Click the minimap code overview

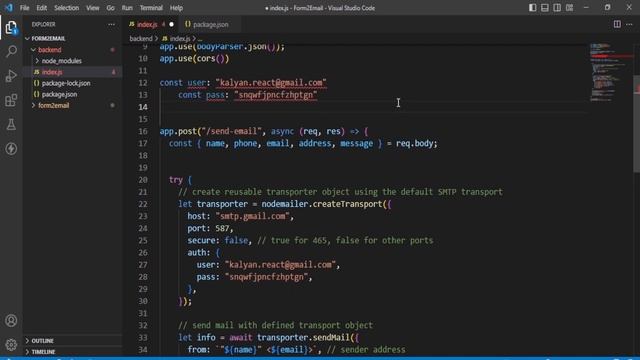pyautogui.click(x=610, y=72)
